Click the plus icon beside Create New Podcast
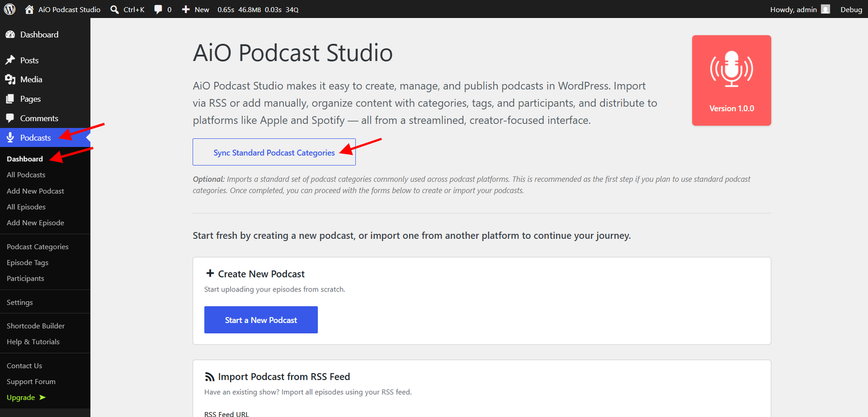This screenshot has height=417, width=868. click(x=210, y=273)
